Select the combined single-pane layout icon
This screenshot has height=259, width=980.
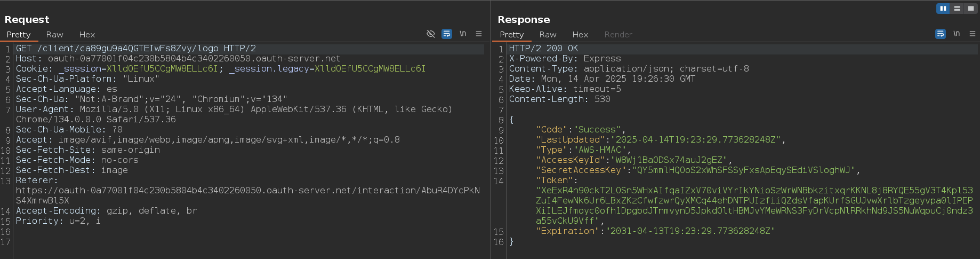point(971,9)
